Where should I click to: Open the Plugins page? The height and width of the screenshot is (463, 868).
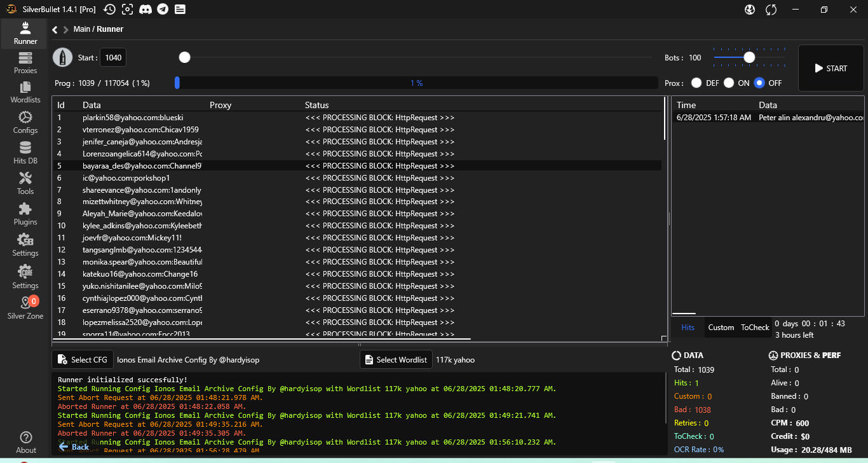click(x=25, y=214)
